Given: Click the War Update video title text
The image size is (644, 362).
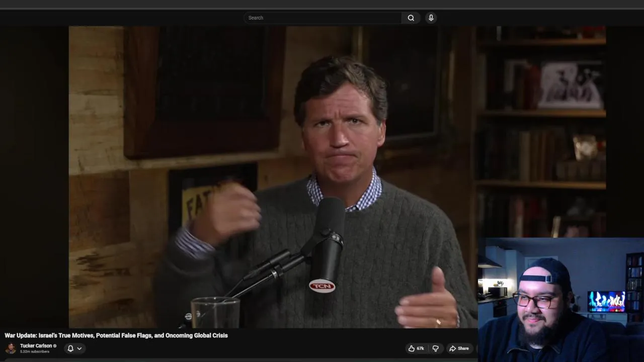Looking at the screenshot, I should (116, 335).
